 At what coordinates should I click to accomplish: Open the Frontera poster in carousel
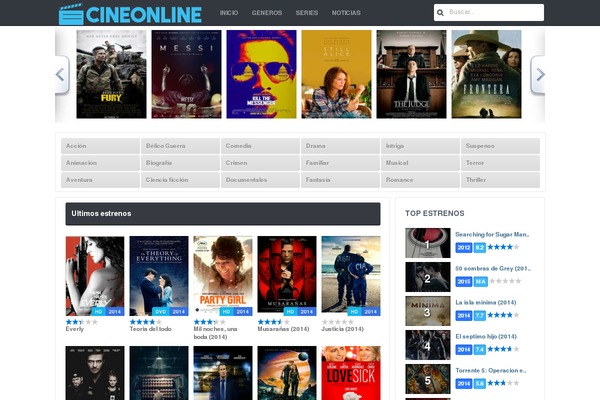click(486, 74)
